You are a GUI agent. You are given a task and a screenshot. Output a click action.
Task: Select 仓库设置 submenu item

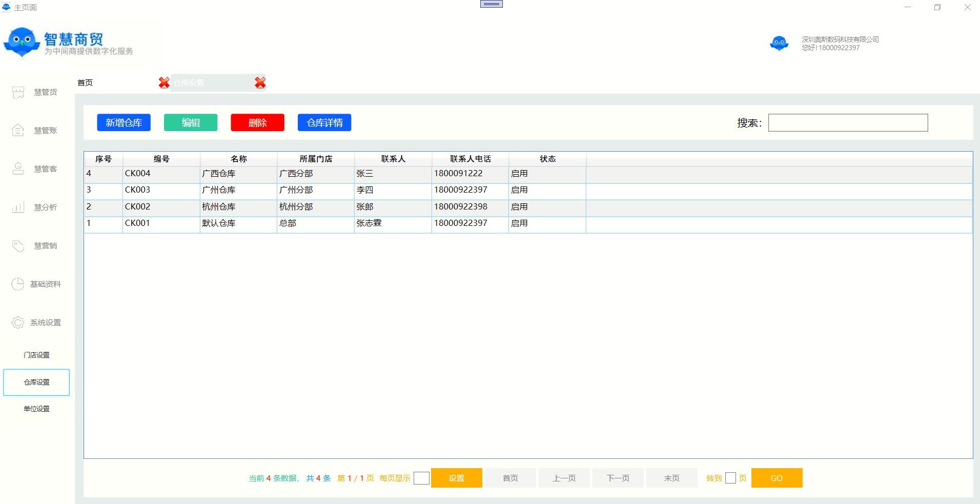tap(36, 382)
